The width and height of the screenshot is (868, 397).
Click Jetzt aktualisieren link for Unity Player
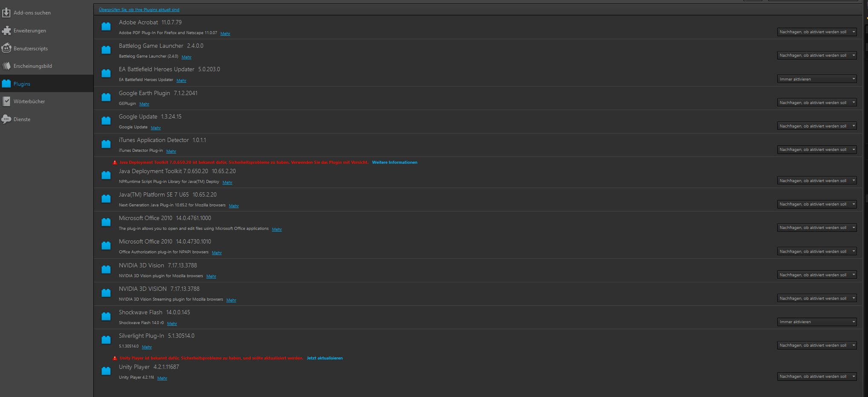[x=325, y=358]
